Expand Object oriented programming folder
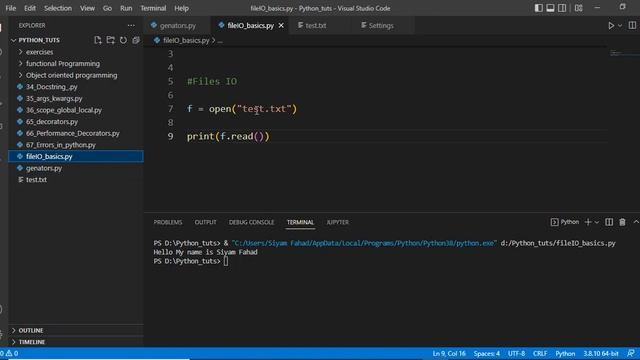This screenshot has width=640, height=360. coord(76,75)
